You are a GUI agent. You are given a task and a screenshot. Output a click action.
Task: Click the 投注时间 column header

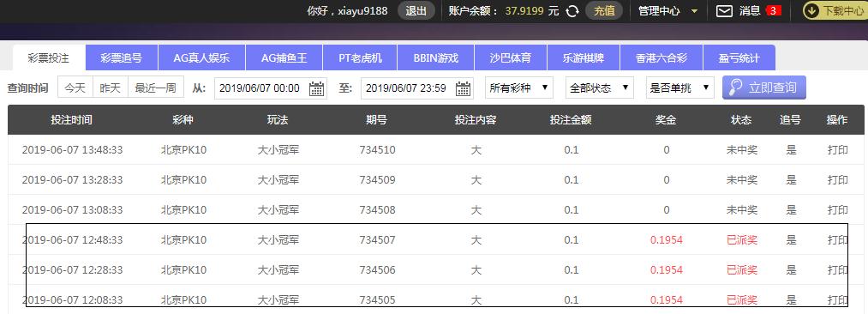(71, 119)
